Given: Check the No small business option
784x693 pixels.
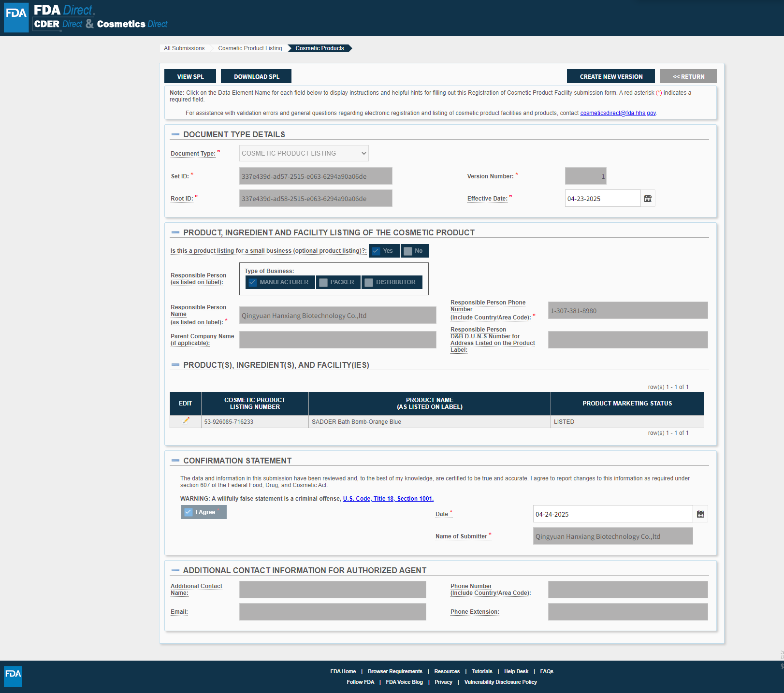Looking at the screenshot, I should [x=408, y=251].
